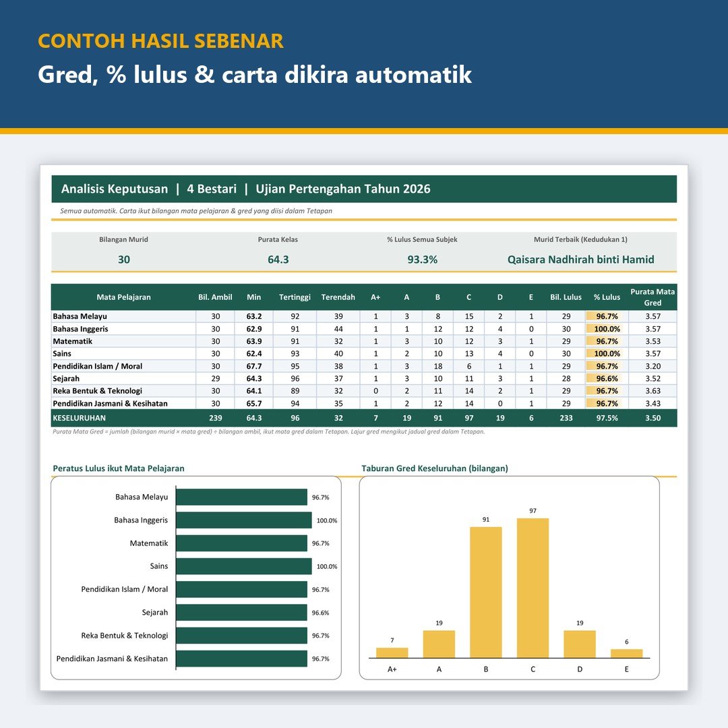Click the Analisis Keputusan title banner
Screen dimensions: 728x728
coord(364,189)
